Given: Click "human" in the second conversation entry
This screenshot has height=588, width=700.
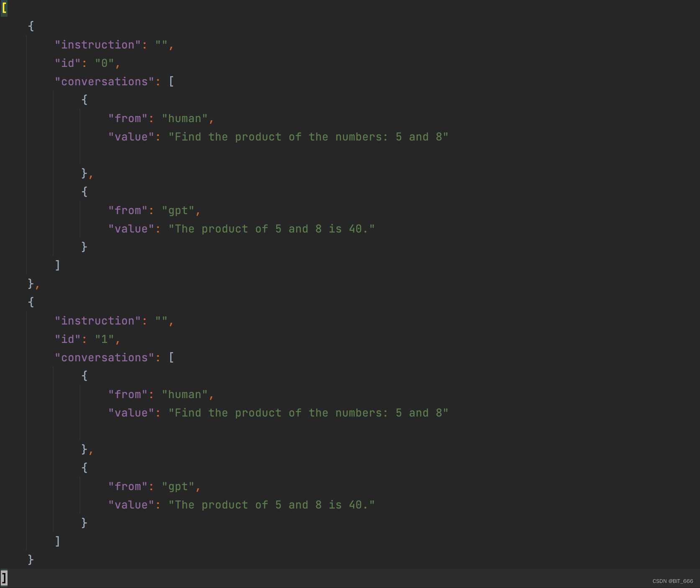Looking at the screenshot, I should pyautogui.click(x=186, y=394).
